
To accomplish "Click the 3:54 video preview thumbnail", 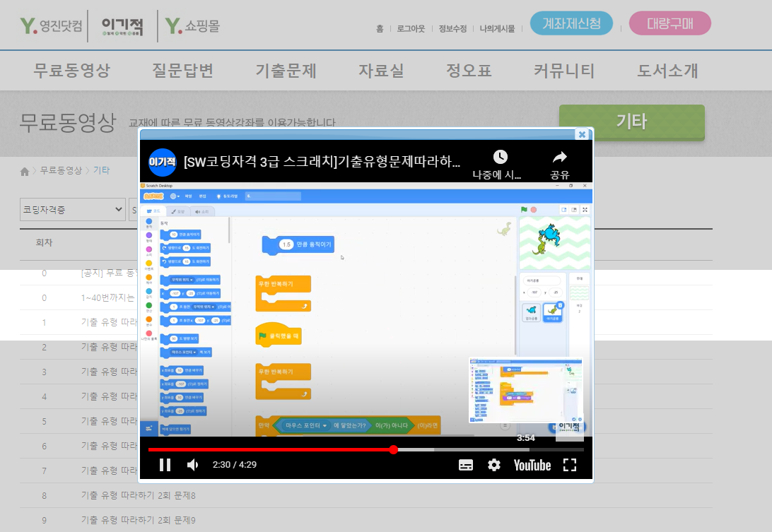I will (x=526, y=390).
